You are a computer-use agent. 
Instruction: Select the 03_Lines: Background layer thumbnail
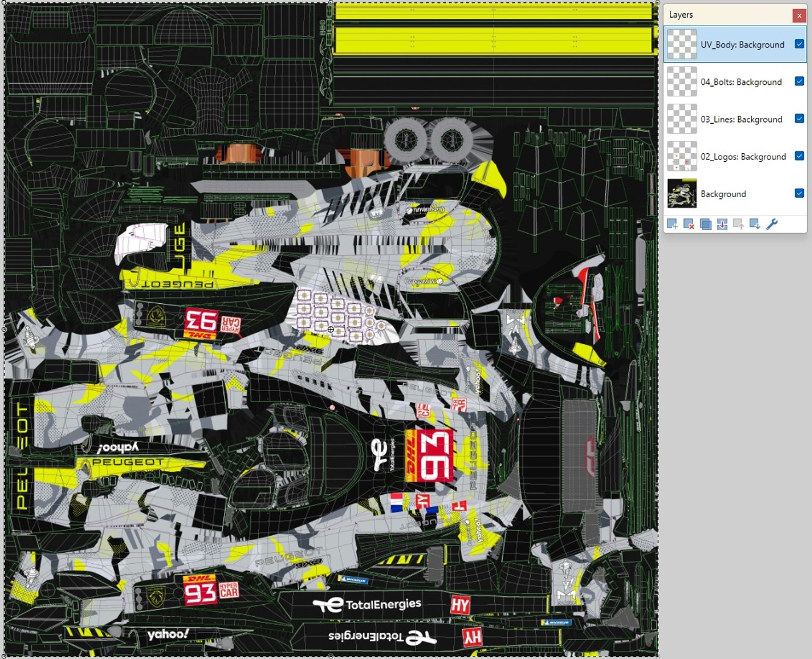[681, 118]
